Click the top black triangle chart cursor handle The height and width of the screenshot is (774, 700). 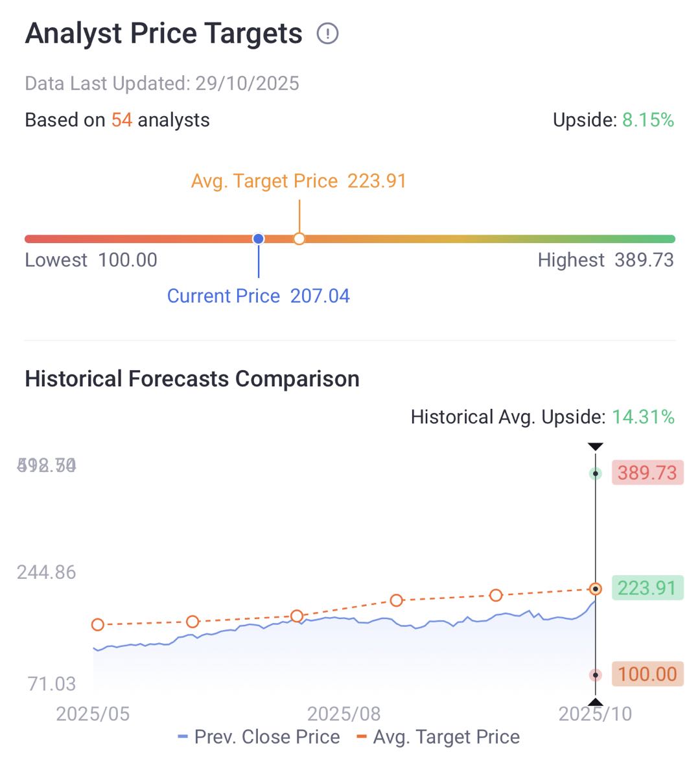595,447
